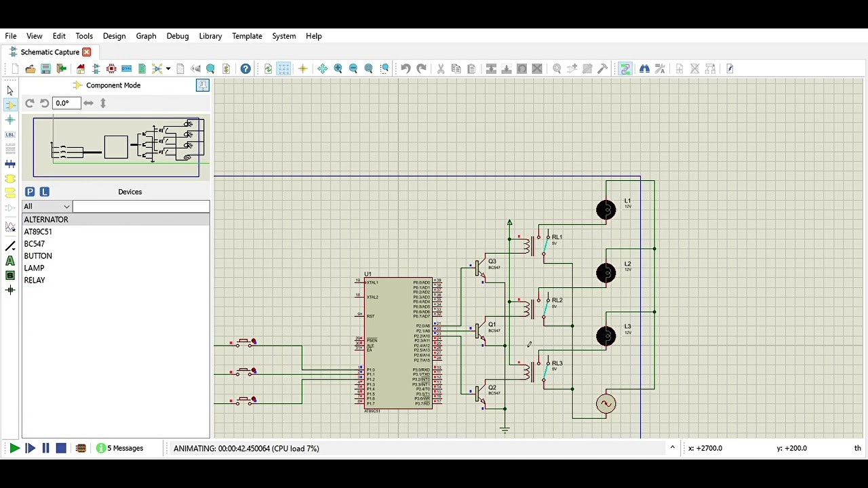
Task: Create a new project with the blank page icon
Action: coord(15,68)
